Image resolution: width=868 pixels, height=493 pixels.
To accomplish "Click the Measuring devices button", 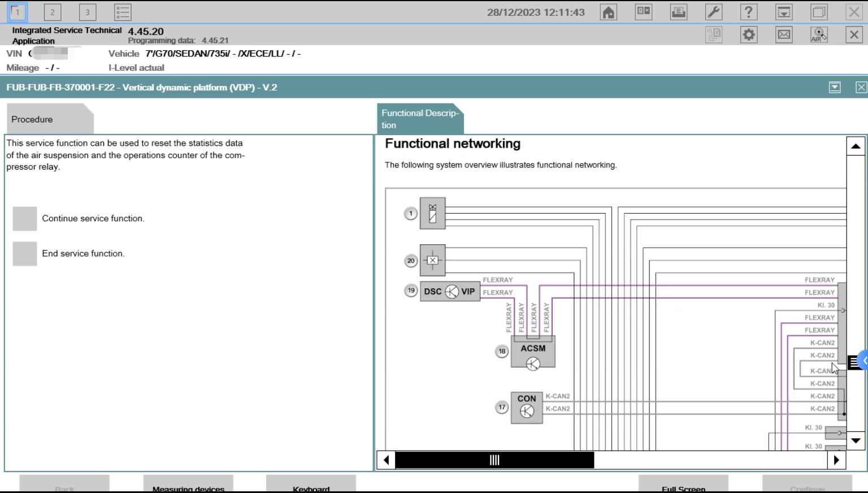I will (x=188, y=485).
